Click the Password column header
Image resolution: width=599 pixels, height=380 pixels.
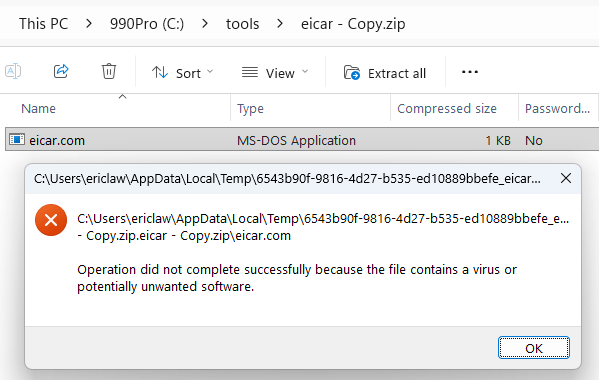click(557, 109)
